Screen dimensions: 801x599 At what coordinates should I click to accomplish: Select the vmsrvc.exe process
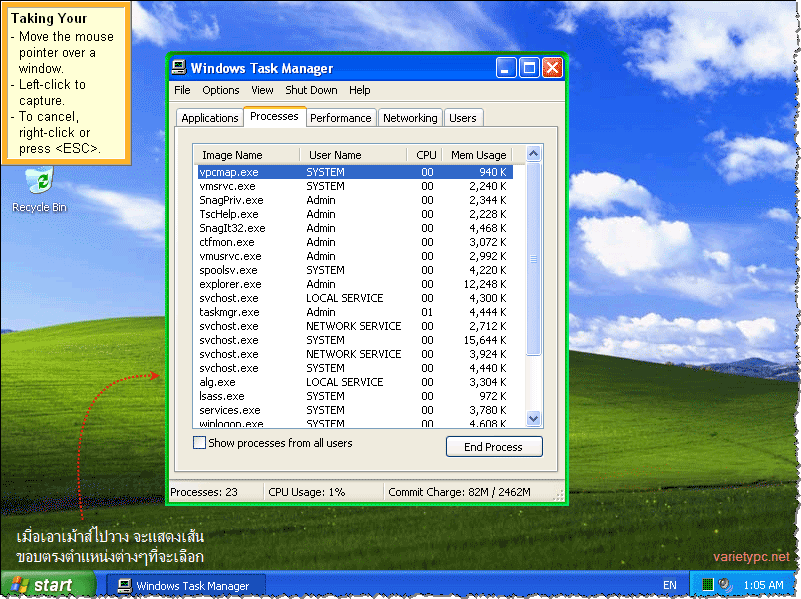(355, 186)
